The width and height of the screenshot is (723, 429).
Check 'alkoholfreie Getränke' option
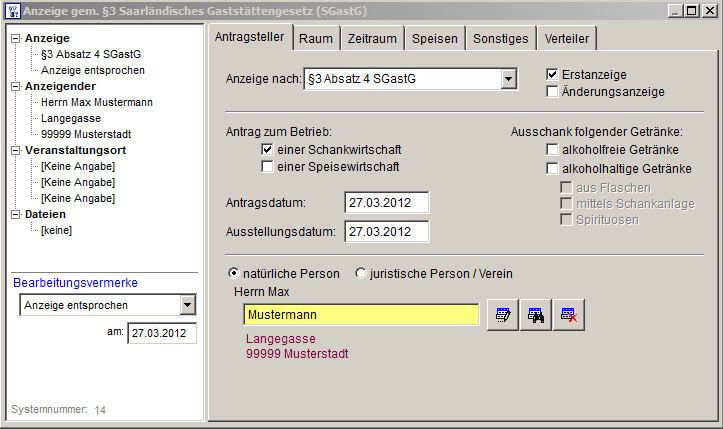coord(552,150)
